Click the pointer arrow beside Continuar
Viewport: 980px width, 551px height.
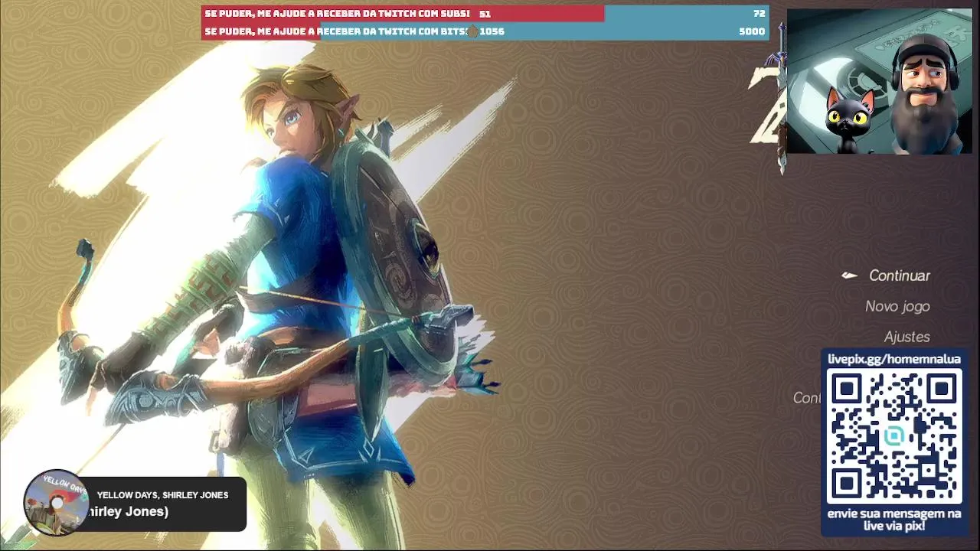(x=849, y=275)
